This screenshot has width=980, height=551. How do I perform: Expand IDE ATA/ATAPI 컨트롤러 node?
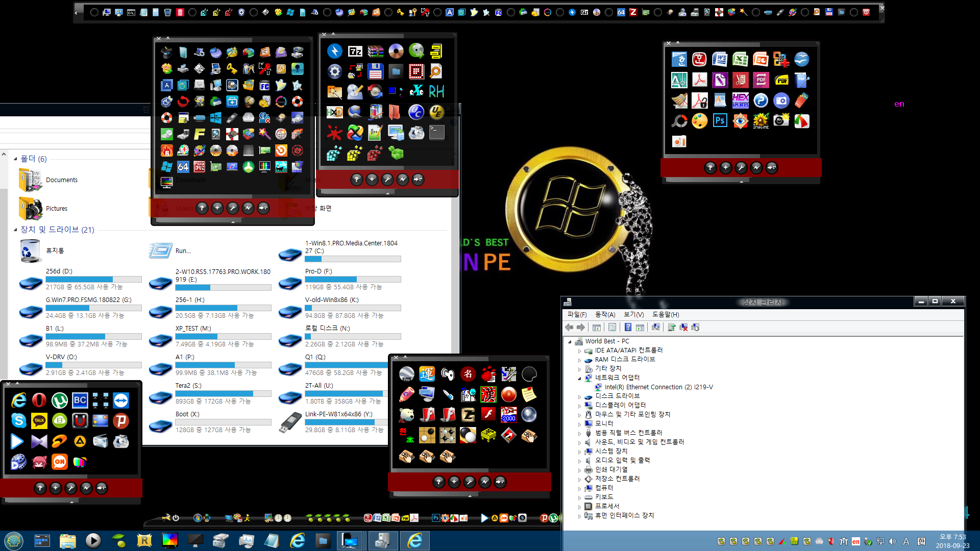click(x=579, y=351)
